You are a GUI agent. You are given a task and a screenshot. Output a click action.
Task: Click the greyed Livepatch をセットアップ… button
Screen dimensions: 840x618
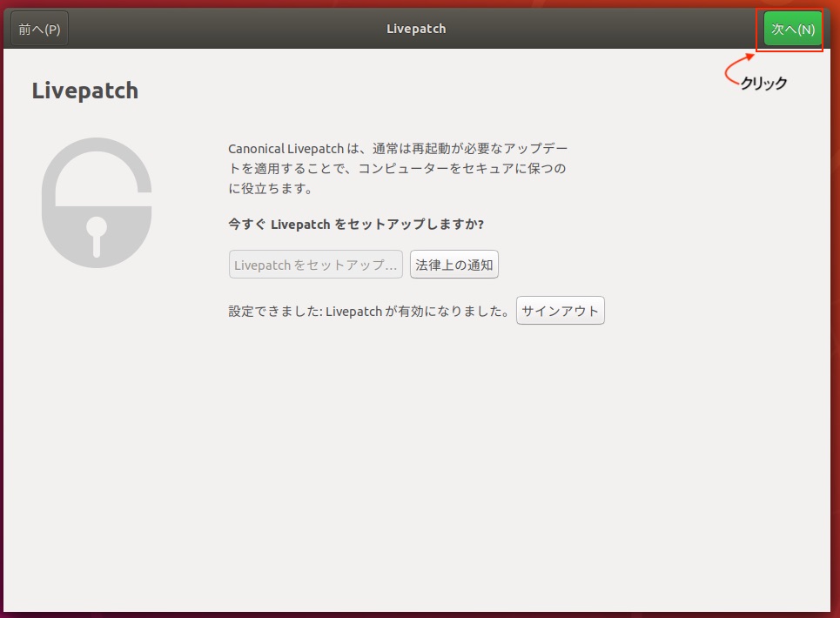point(315,265)
